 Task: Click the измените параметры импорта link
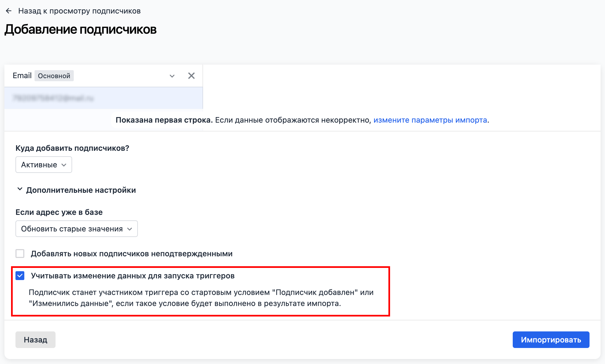click(x=430, y=120)
